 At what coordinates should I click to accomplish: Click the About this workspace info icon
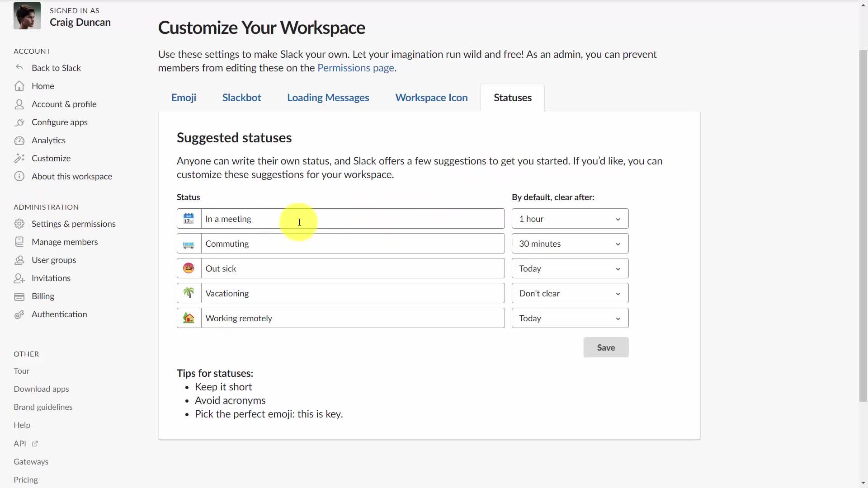pyautogui.click(x=19, y=176)
